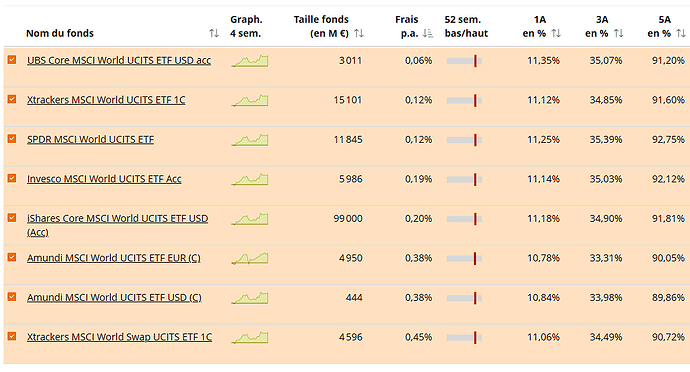Open Xtrackers MSCI World UCITS ETF 1C link
Screen dimensions: 690x372
(x=106, y=100)
